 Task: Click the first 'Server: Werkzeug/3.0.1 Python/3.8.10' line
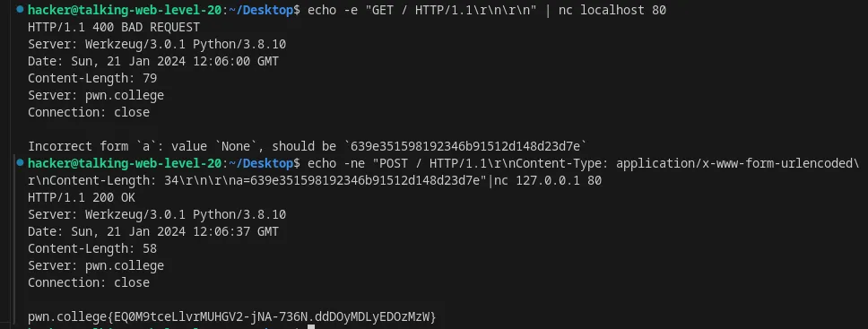coord(157,44)
